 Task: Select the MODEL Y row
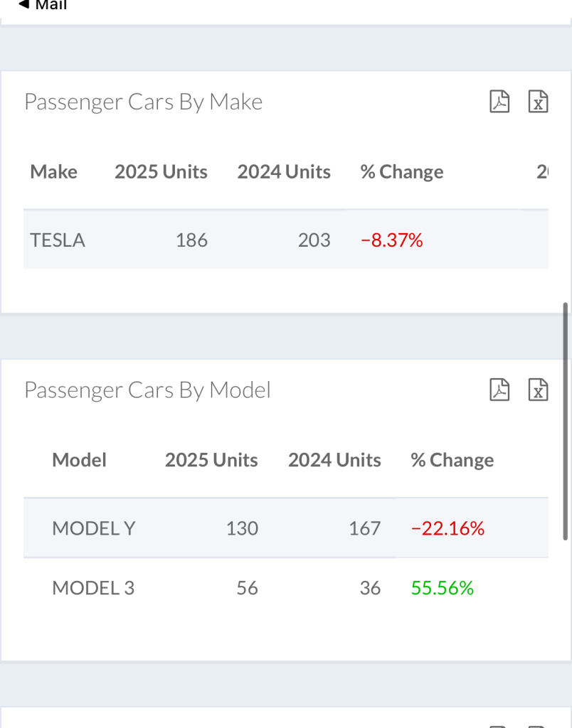tap(94, 528)
